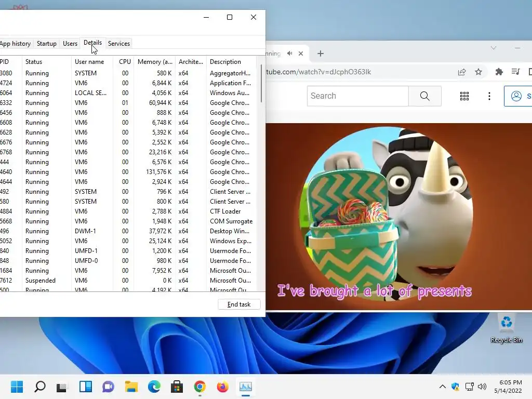Select the Suspended process PID 7612

click(128, 280)
